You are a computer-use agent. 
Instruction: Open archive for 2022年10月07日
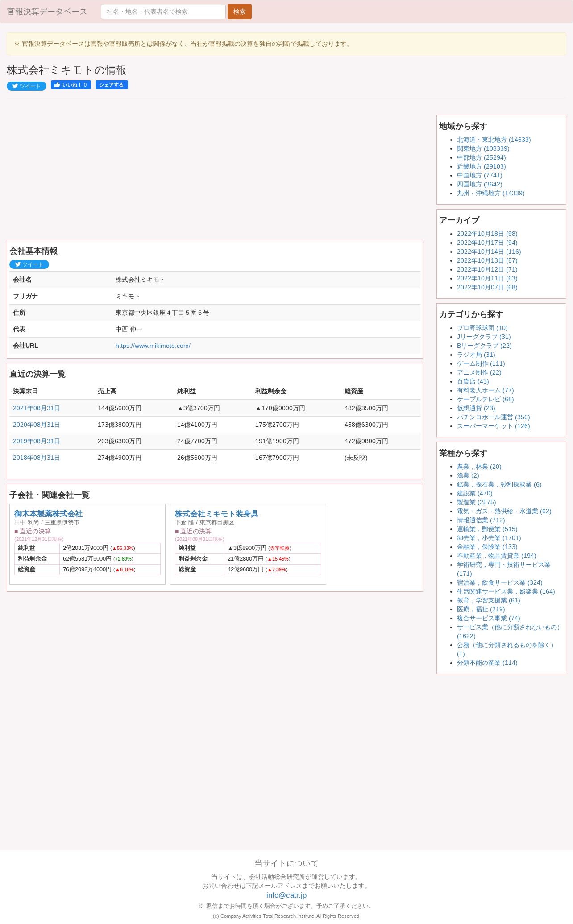487,287
